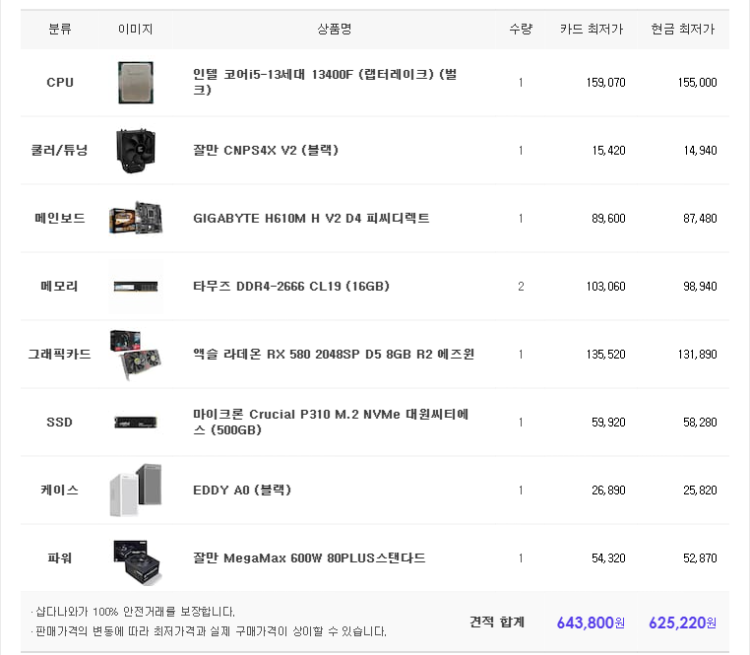The height and width of the screenshot is (655, 750).
Task: Click the 카드 최저가 column header
Action: [x=591, y=29]
